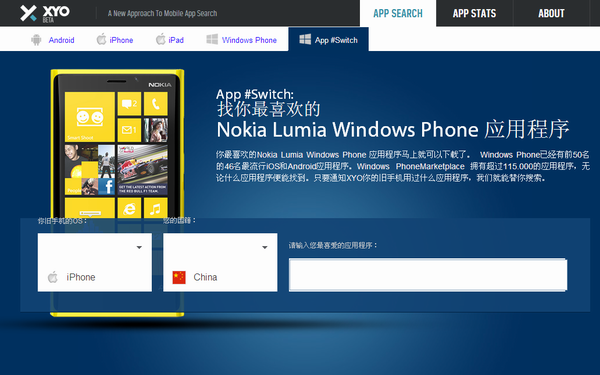Click the Internet Explorer tile
This screenshot has height=375, width=600.
click(129, 209)
